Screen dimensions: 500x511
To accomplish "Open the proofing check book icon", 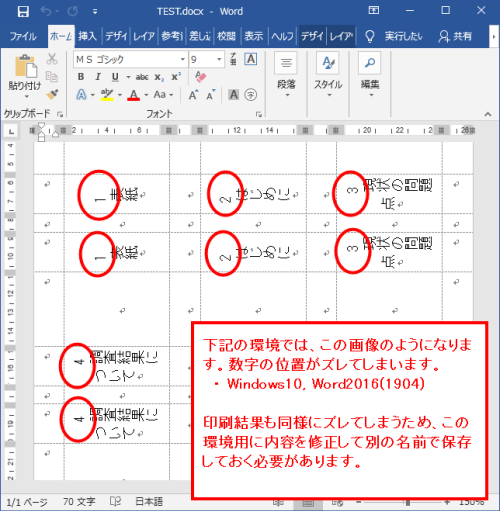I will (115, 502).
